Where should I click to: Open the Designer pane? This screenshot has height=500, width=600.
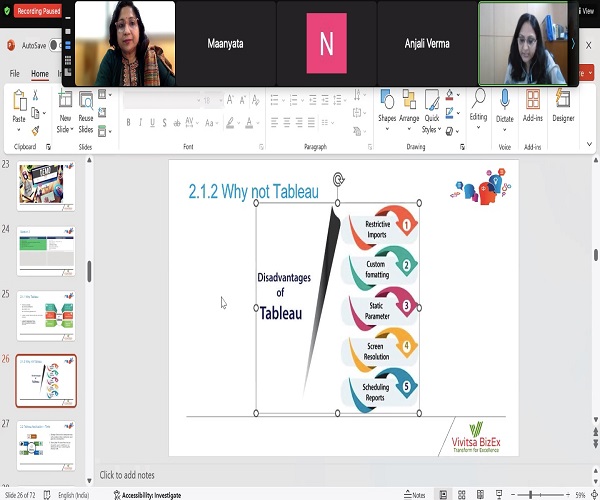[563, 106]
